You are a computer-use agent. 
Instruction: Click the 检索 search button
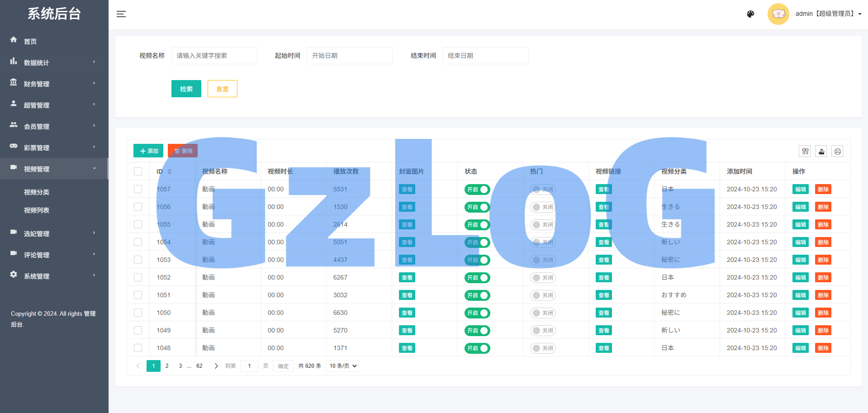pos(186,89)
